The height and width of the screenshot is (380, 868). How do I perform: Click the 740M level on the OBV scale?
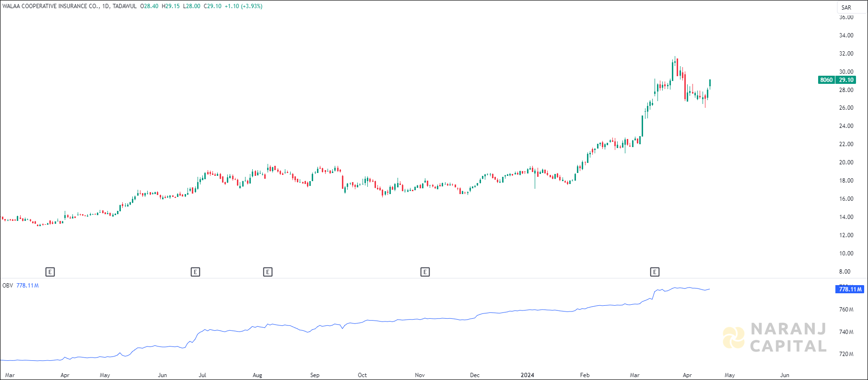click(x=846, y=332)
